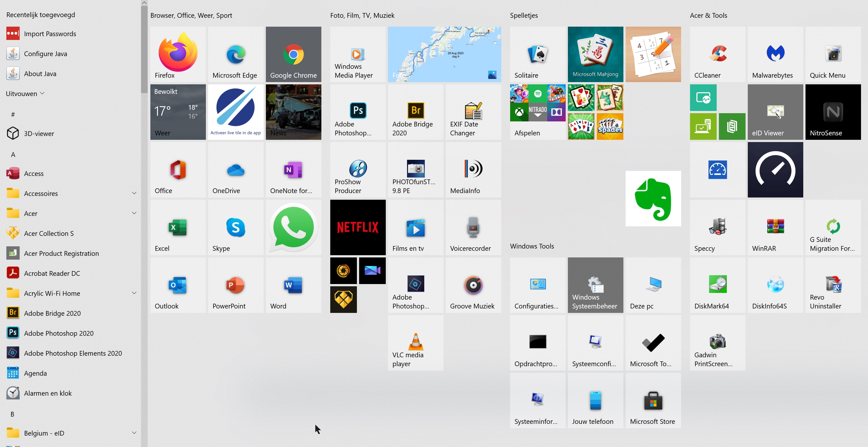This screenshot has width=868, height=447.
Task: Open the Malwarebytes tile
Action: pyautogui.click(x=775, y=54)
